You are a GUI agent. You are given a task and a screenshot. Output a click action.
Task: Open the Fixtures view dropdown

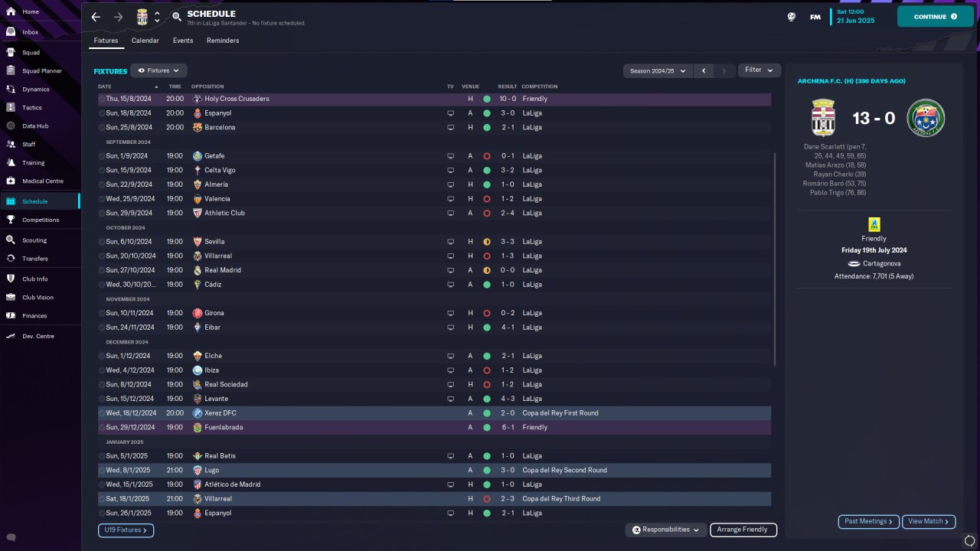(158, 70)
